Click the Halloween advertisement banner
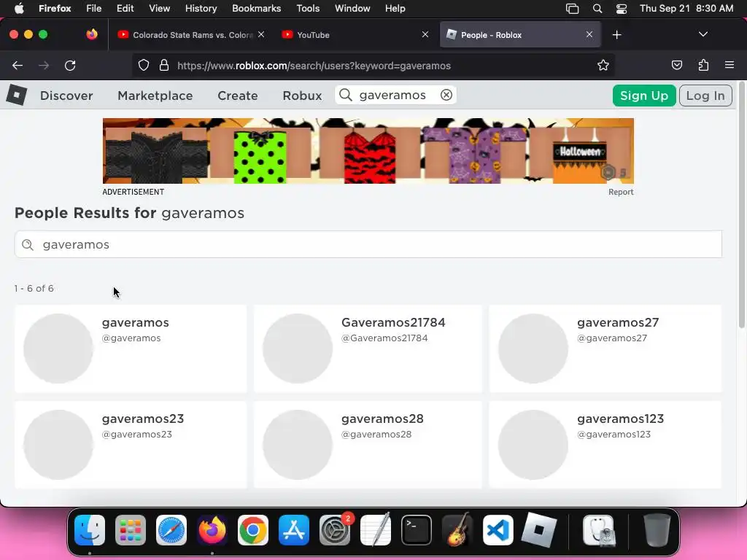This screenshot has width=747, height=560. point(368,151)
